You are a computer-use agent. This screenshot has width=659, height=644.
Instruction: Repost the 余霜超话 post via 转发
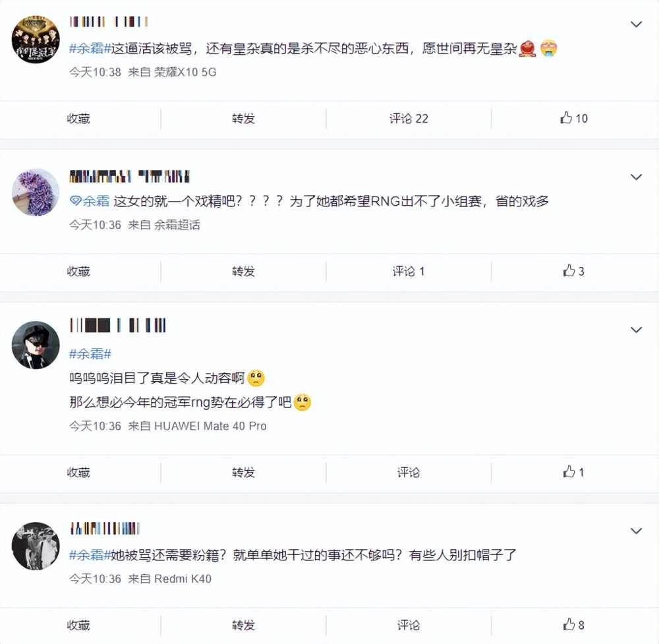pyautogui.click(x=243, y=271)
